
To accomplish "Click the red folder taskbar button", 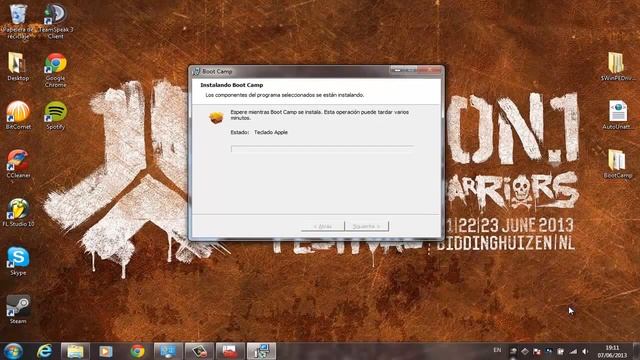I will point(230,351).
